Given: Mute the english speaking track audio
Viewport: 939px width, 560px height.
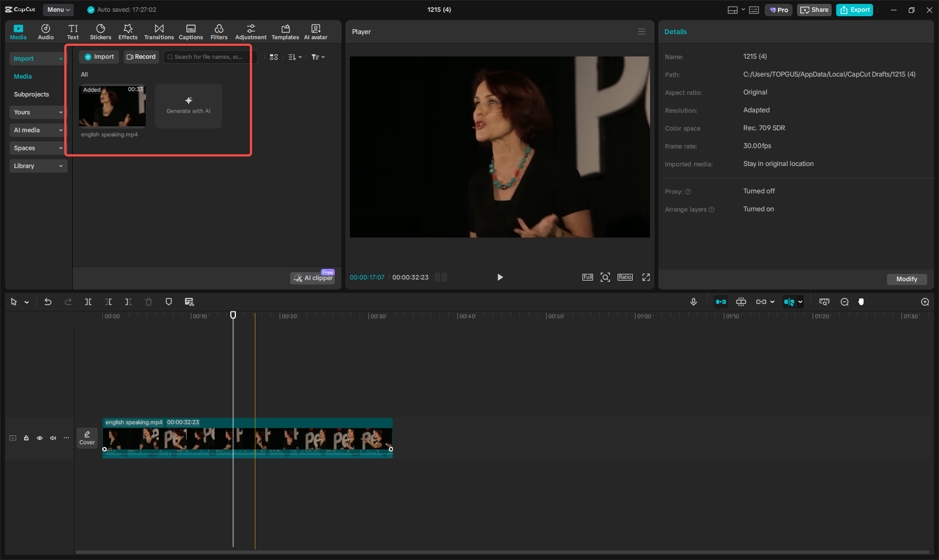Looking at the screenshot, I should (x=53, y=438).
